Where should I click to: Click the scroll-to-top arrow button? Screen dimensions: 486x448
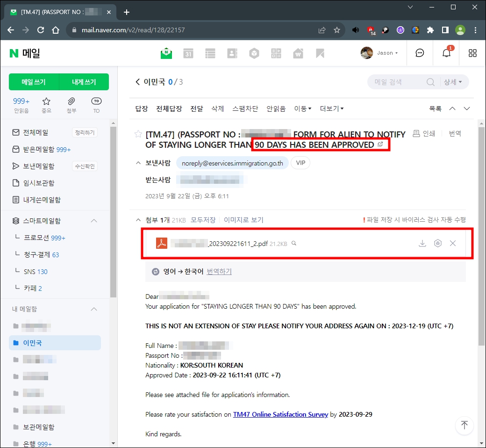[464, 426]
